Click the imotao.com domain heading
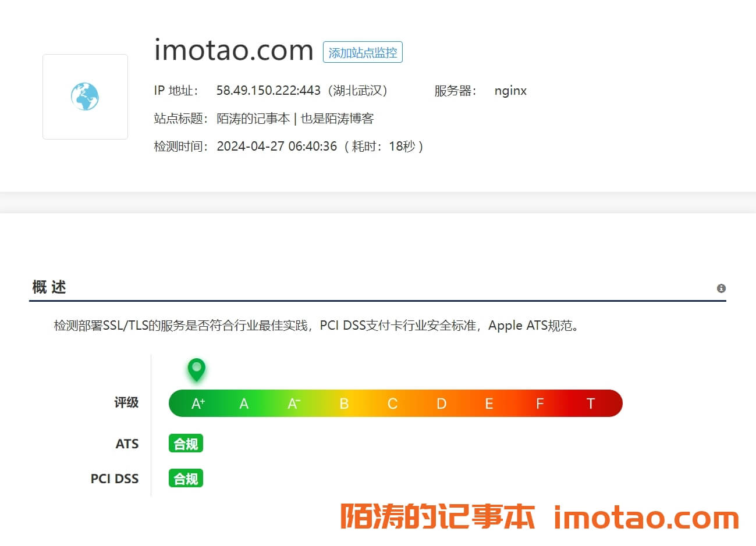 (x=233, y=50)
